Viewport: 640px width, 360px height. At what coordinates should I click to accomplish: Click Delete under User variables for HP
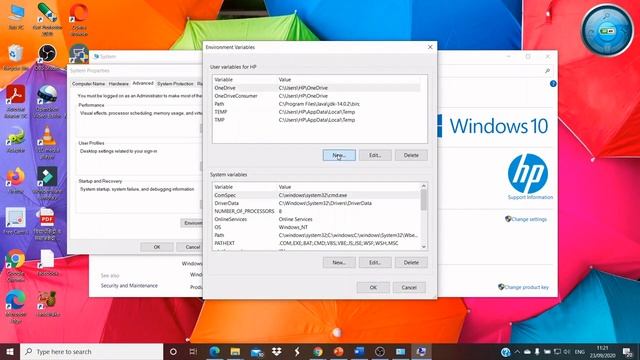[x=411, y=155]
